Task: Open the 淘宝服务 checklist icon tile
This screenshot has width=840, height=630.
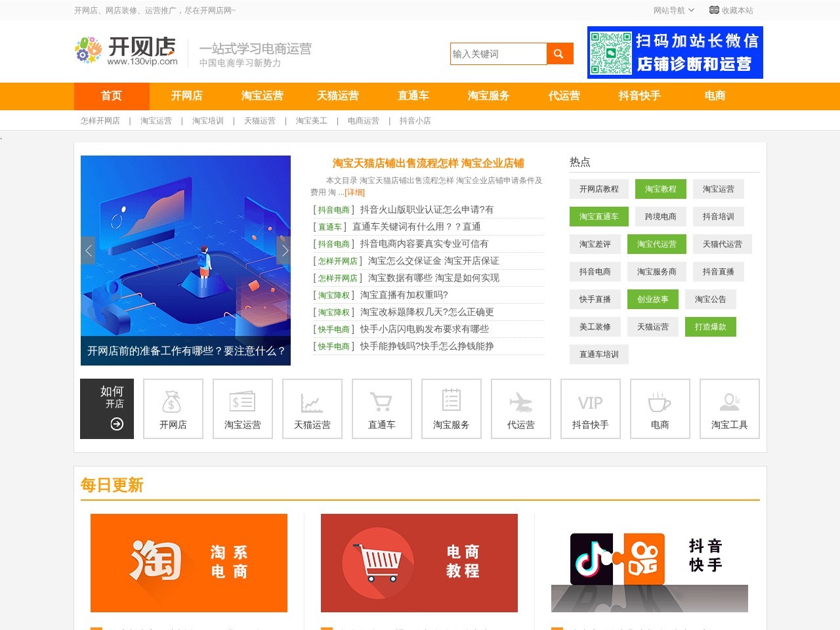Action: 451,409
